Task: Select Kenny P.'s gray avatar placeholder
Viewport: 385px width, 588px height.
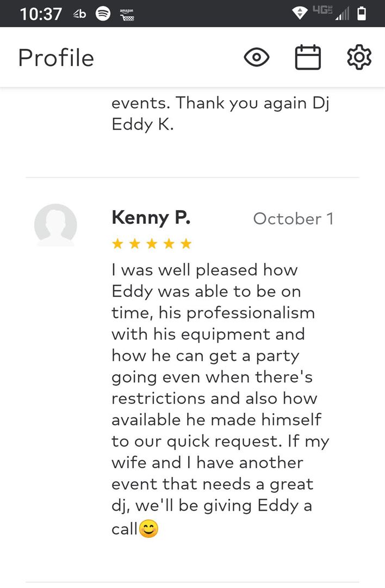Action: pos(55,225)
